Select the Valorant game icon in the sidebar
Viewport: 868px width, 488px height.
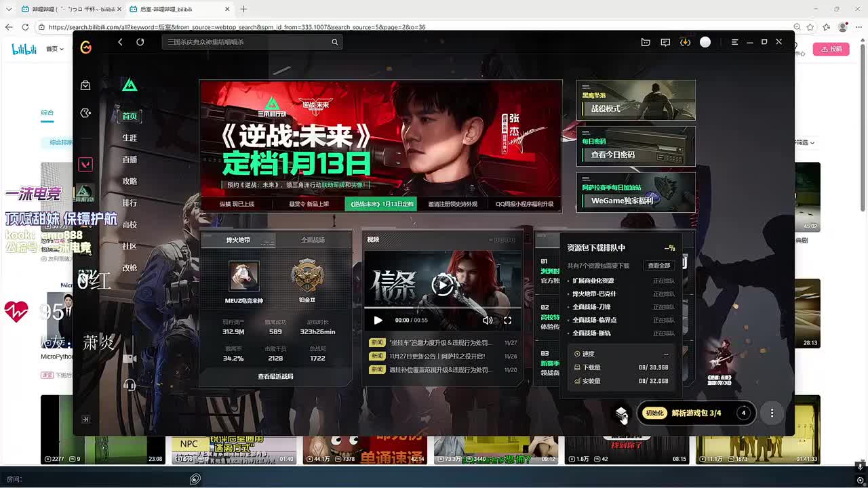[x=85, y=164]
